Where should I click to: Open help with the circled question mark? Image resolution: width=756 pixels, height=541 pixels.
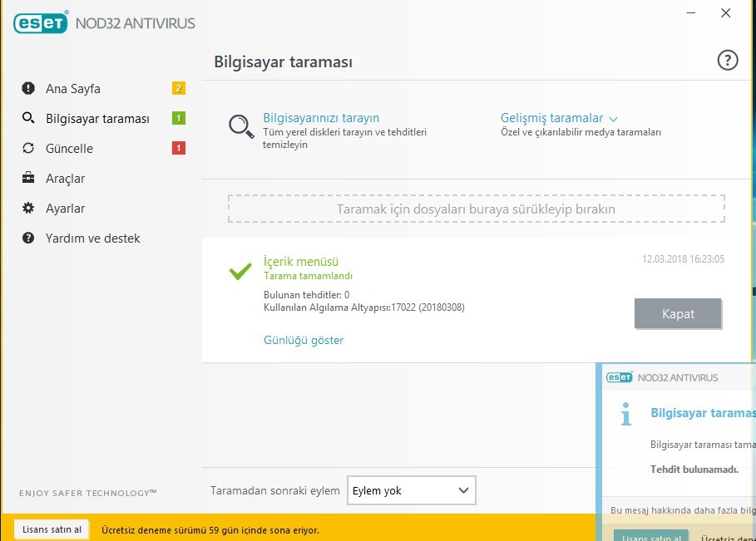(x=728, y=60)
